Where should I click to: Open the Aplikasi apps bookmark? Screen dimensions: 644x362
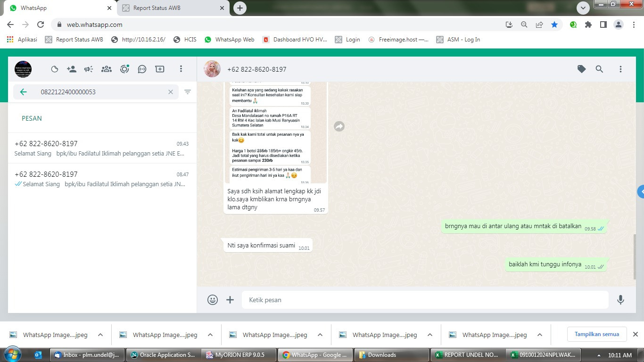tap(22, 40)
